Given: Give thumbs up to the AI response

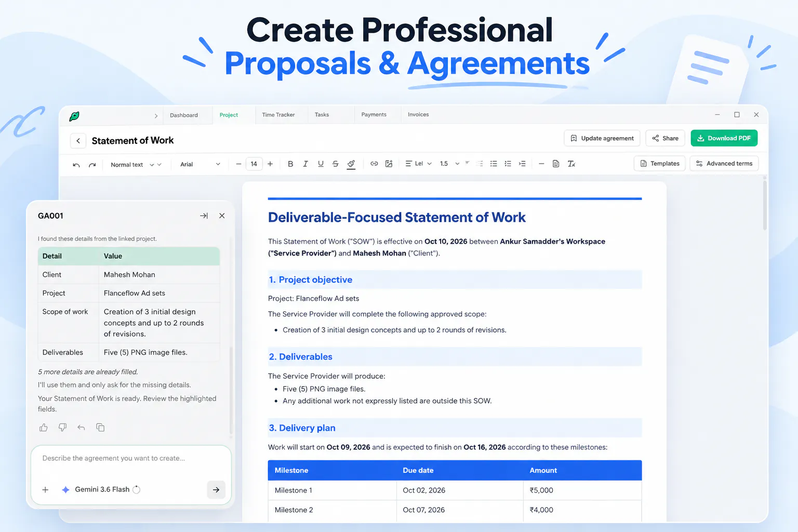Looking at the screenshot, I should (x=44, y=428).
